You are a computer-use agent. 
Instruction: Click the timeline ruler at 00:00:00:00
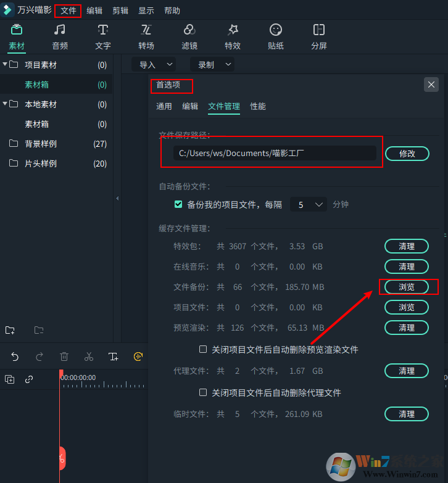(x=78, y=378)
